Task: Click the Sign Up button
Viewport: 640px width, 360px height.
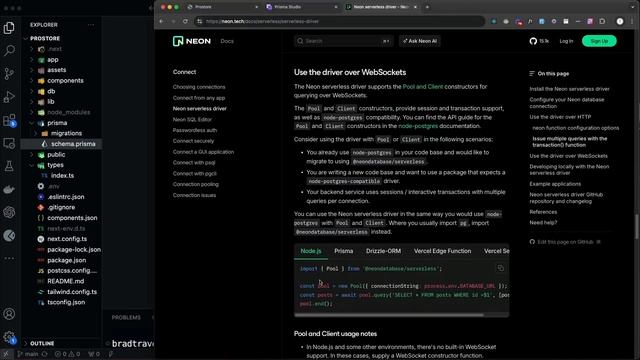Action: (599, 41)
